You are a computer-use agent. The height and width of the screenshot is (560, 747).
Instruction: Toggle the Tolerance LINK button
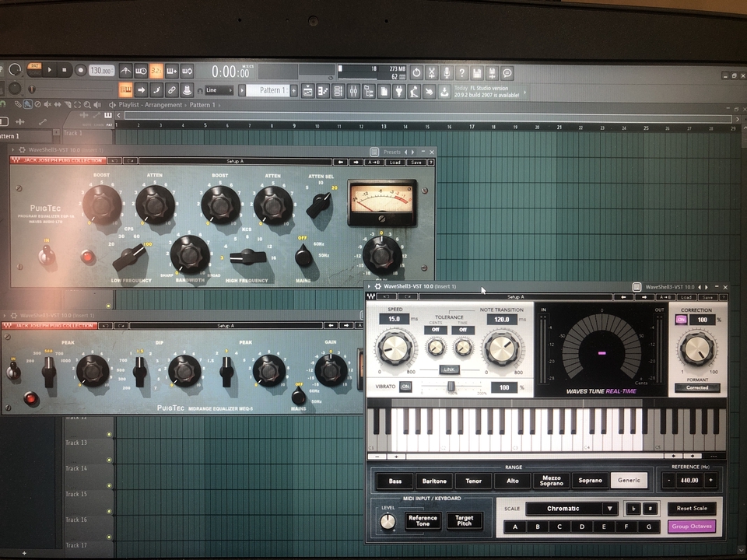(x=449, y=369)
